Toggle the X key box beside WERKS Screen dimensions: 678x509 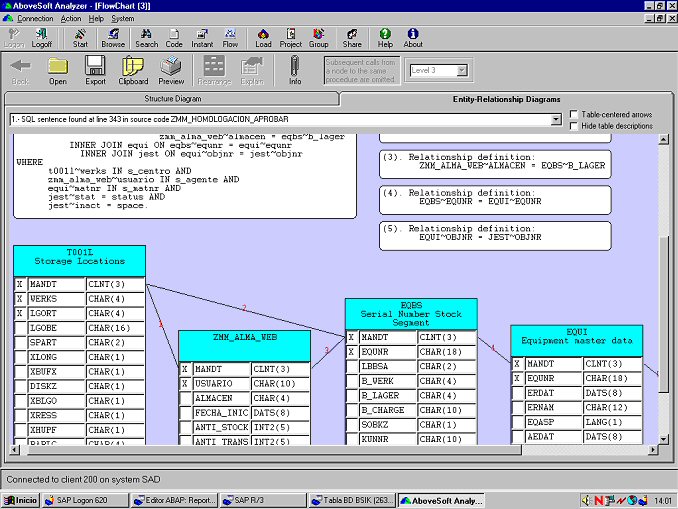pos(20,299)
